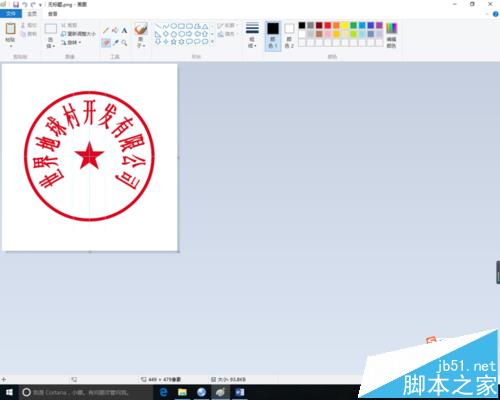Select the Fill with color bucket tool
Image resolution: width=500 pixels, height=400 pixels.
click(x=115, y=31)
